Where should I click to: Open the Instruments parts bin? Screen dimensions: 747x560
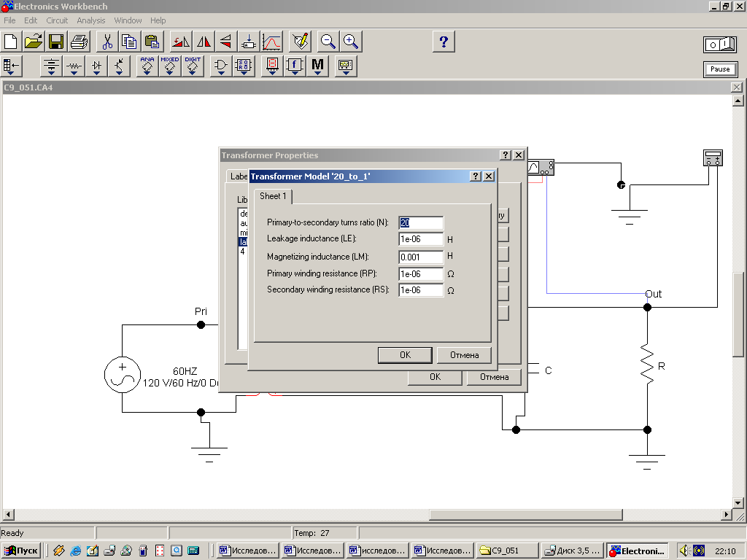click(x=346, y=66)
